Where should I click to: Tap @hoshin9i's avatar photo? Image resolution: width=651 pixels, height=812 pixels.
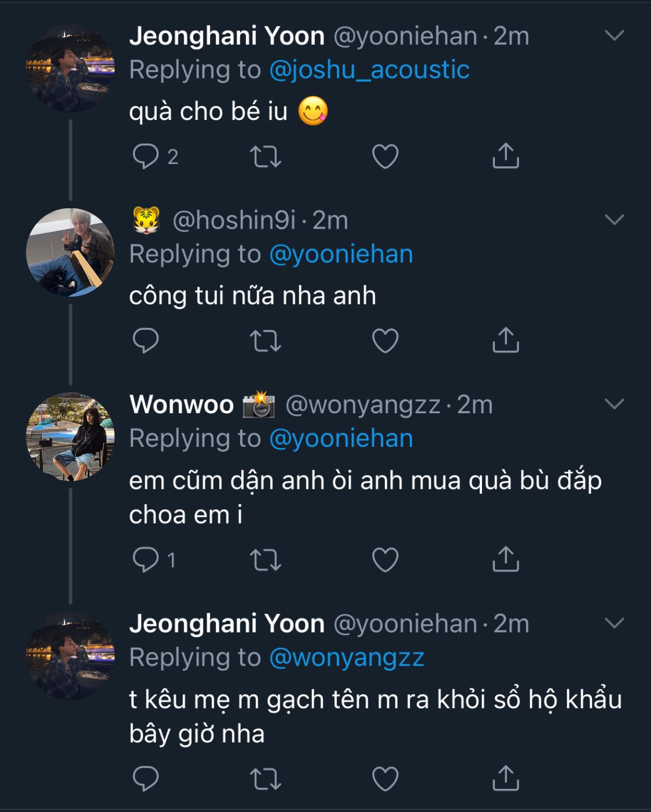[70, 252]
